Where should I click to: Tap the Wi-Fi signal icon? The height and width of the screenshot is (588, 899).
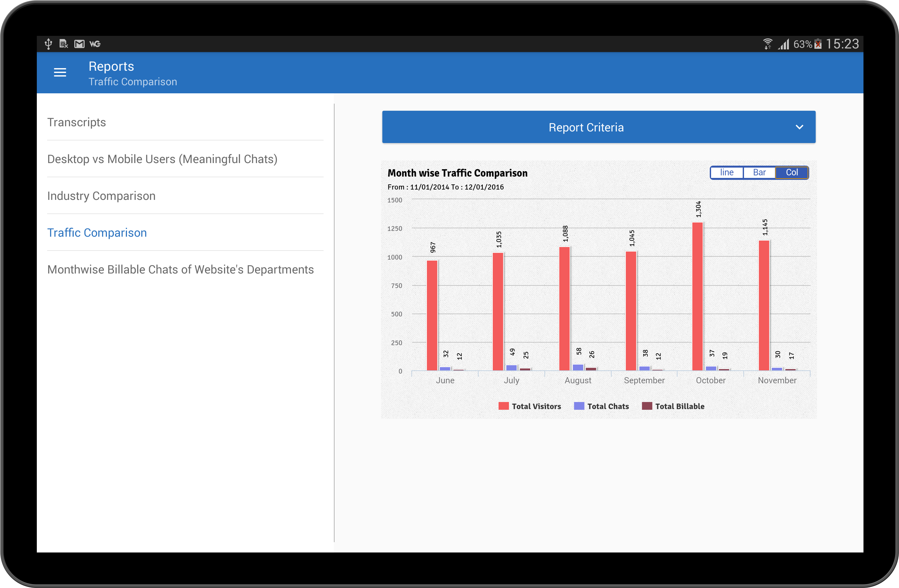[x=767, y=44]
